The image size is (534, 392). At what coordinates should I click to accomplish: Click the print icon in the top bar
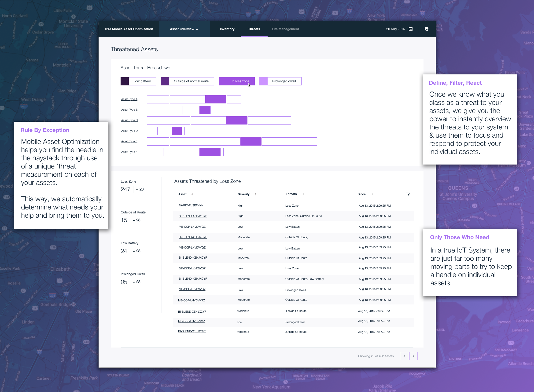point(427,29)
